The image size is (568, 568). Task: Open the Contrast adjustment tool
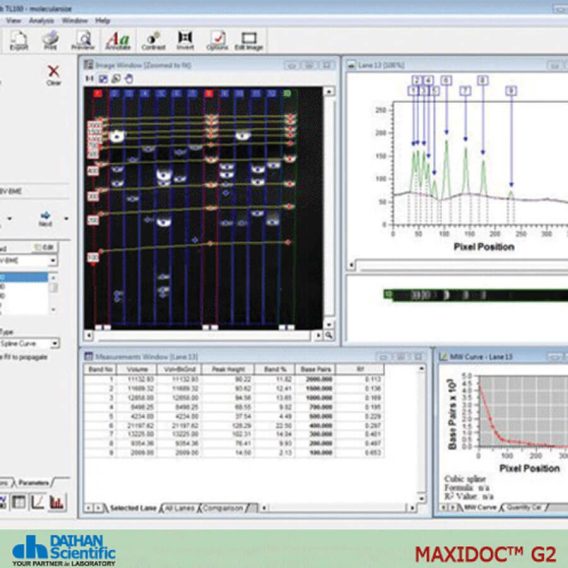tap(153, 40)
